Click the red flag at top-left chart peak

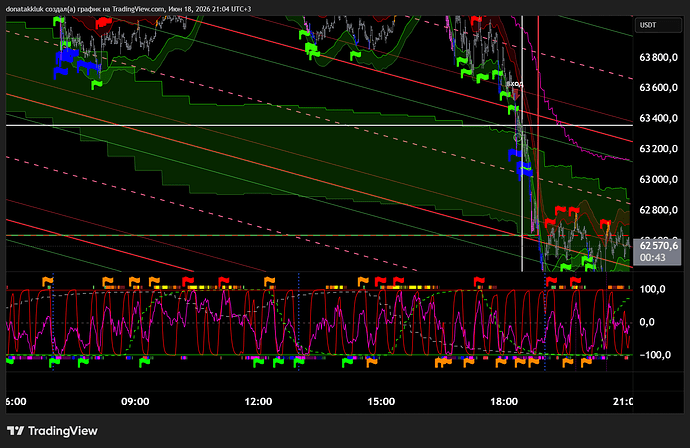(103, 21)
